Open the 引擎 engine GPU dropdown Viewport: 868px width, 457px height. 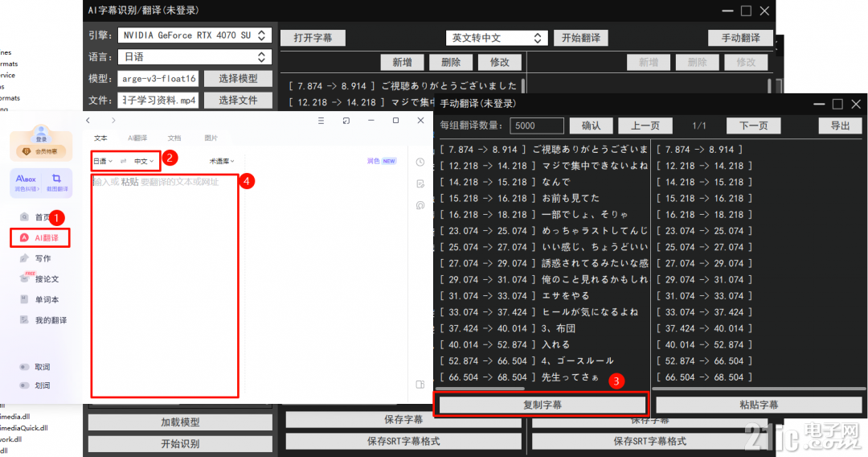(x=194, y=35)
